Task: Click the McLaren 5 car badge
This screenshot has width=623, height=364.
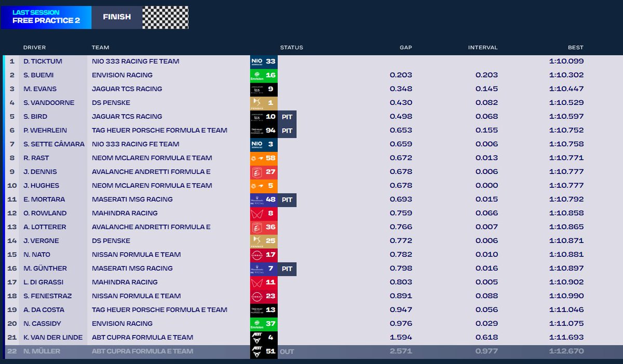Action: pyautogui.click(x=264, y=185)
